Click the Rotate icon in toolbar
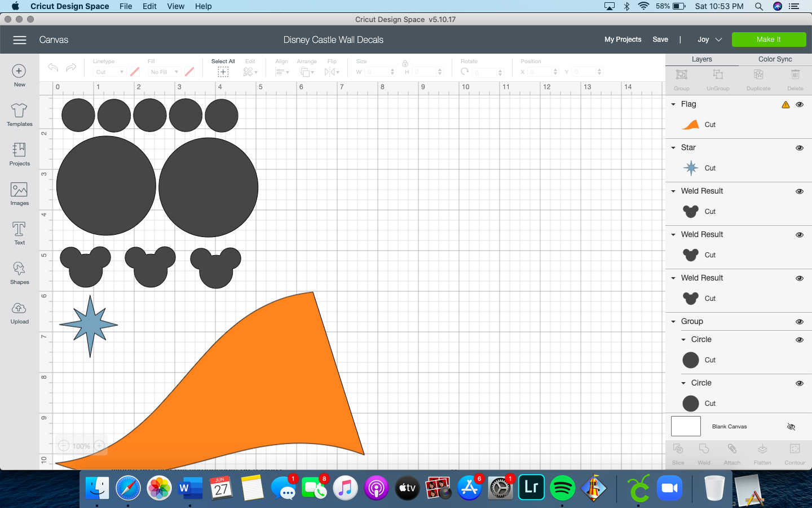This screenshot has height=508, width=812. pos(465,72)
